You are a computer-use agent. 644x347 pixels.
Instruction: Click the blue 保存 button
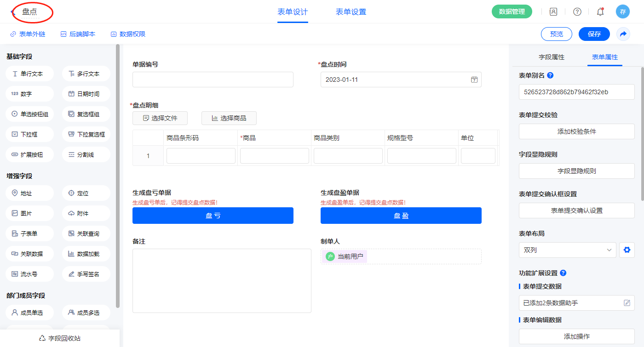[x=594, y=34]
